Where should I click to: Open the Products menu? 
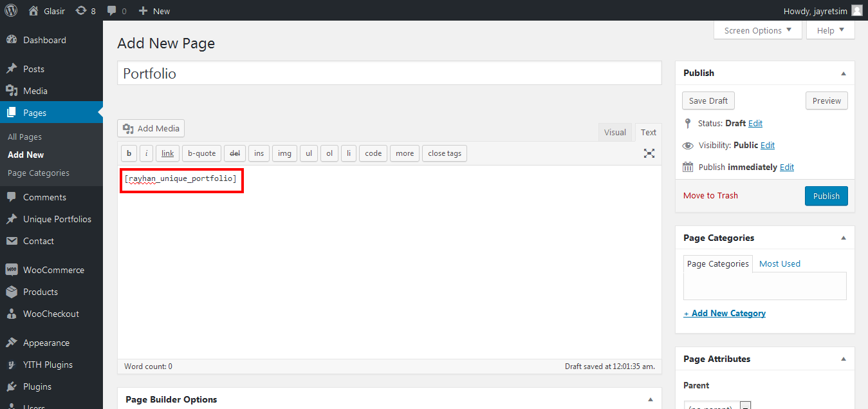[x=41, y=292]
